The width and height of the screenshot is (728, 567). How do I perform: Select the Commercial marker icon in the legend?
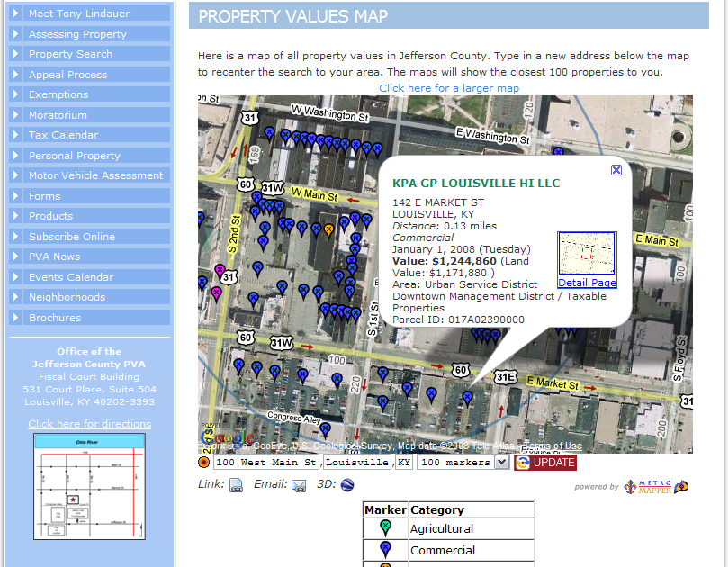(385, 550)
